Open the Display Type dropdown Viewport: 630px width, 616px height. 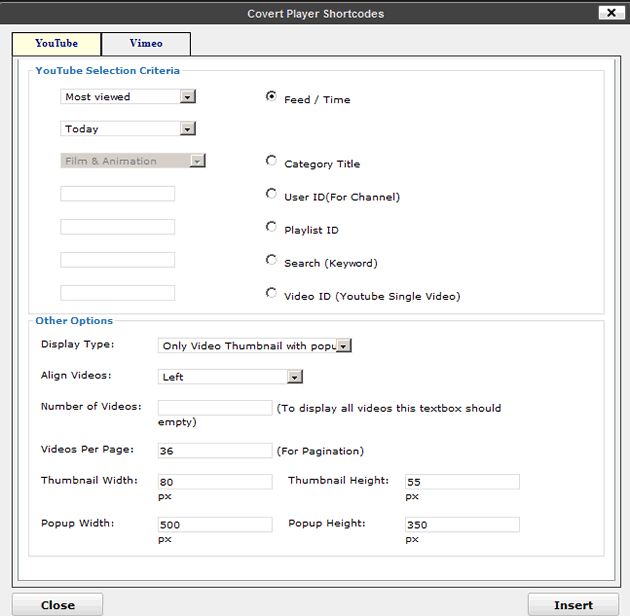(255, 346)
